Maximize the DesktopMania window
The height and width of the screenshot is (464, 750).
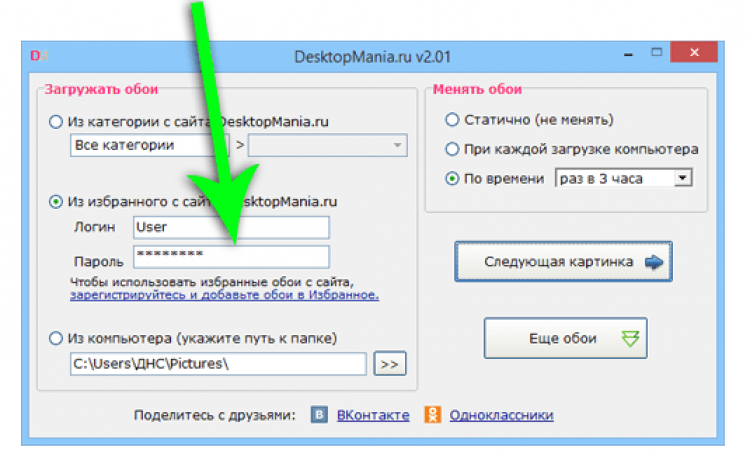pyautogui.click(x=657, y=53)
